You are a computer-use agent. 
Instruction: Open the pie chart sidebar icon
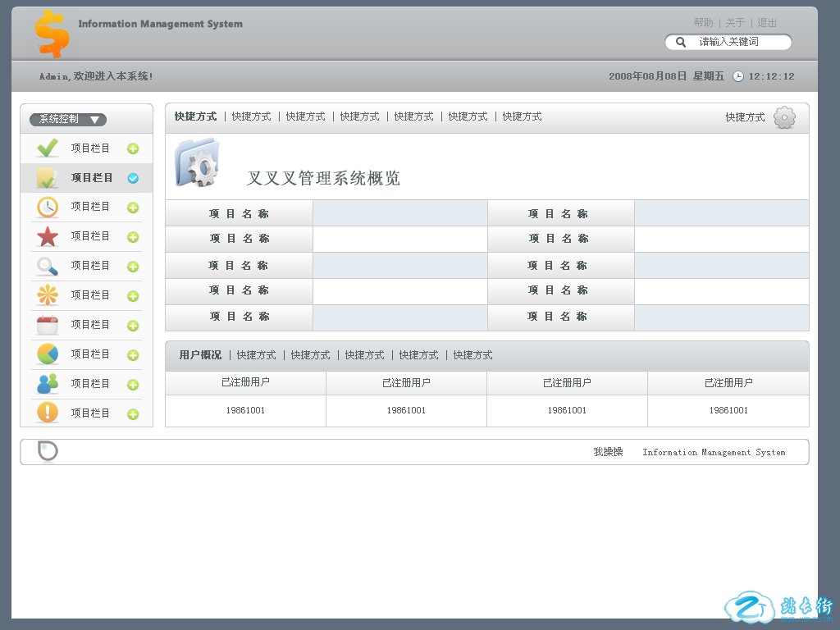[48, 354]
